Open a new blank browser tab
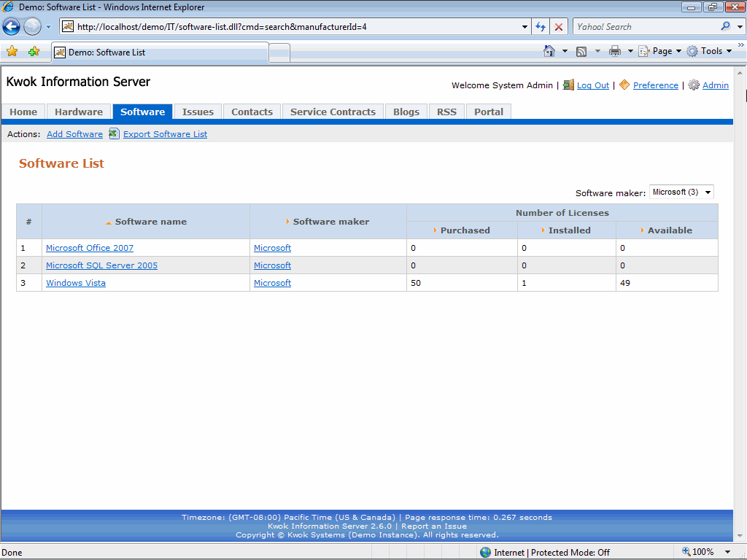The width and height of the screenshot is (747, 560). [x=279, y=52]
